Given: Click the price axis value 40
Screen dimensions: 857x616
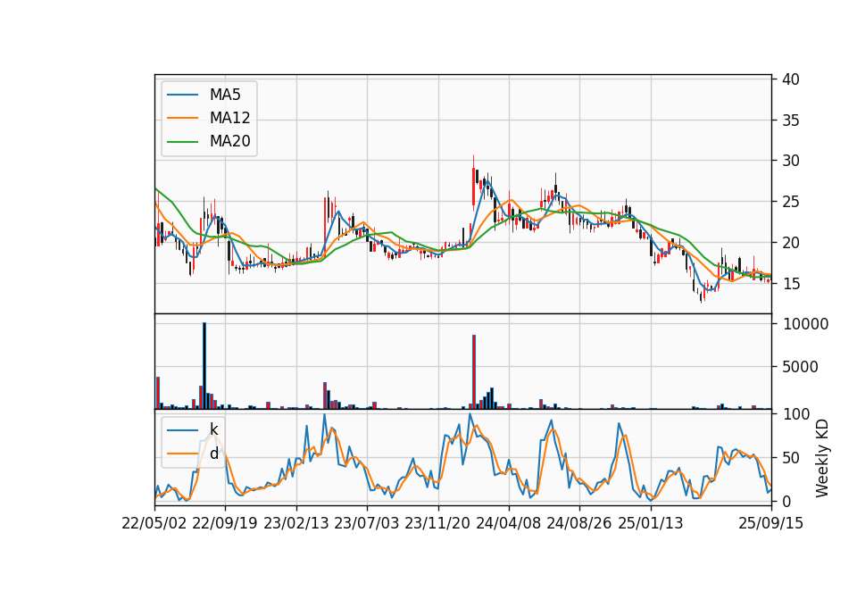Looking at the screenshot, I should pyautogui.click(x=790, y=79).
